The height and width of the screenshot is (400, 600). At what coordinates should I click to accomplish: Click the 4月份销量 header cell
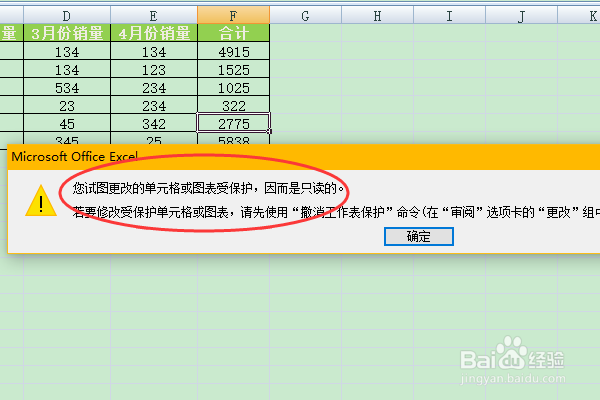click(x=154, y=33)
